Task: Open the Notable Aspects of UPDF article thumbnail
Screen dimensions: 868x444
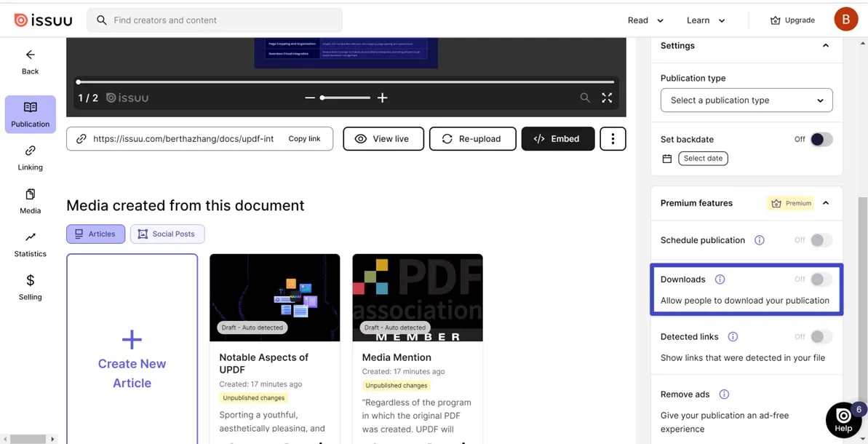Action: tap(274, 297)
